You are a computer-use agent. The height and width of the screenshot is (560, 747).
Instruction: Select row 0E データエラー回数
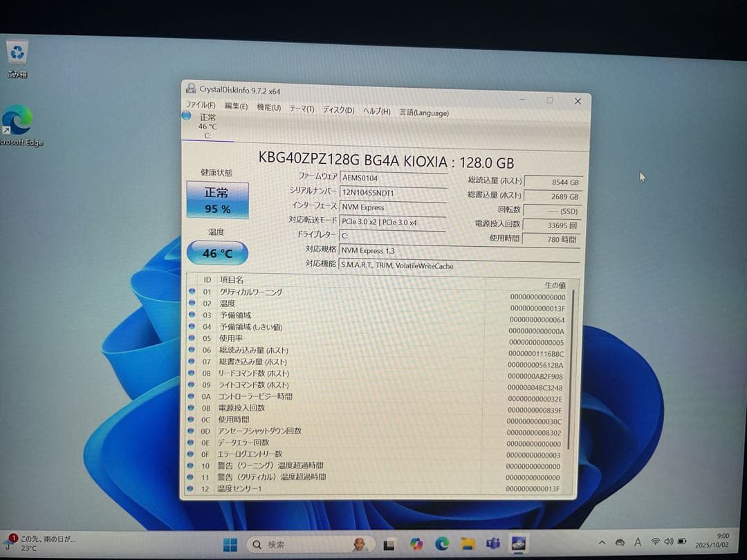tap(376, 443)
